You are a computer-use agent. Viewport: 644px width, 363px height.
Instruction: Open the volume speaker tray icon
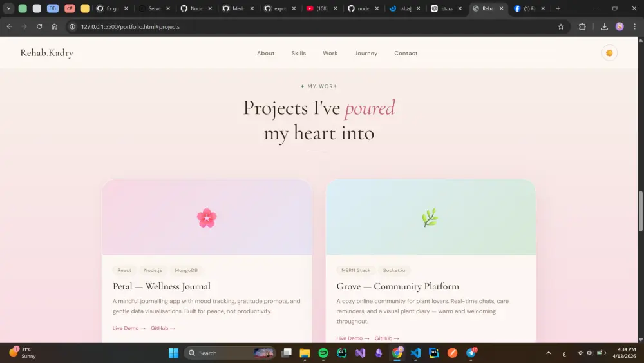click(x=590, y=353)
